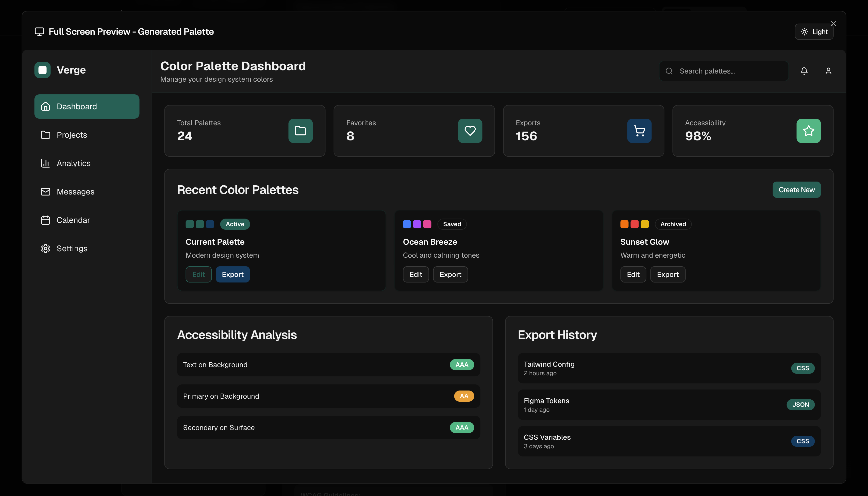Click the orange Sunset Glow swatch
The image size is (868, 496).
coord(624,224)
